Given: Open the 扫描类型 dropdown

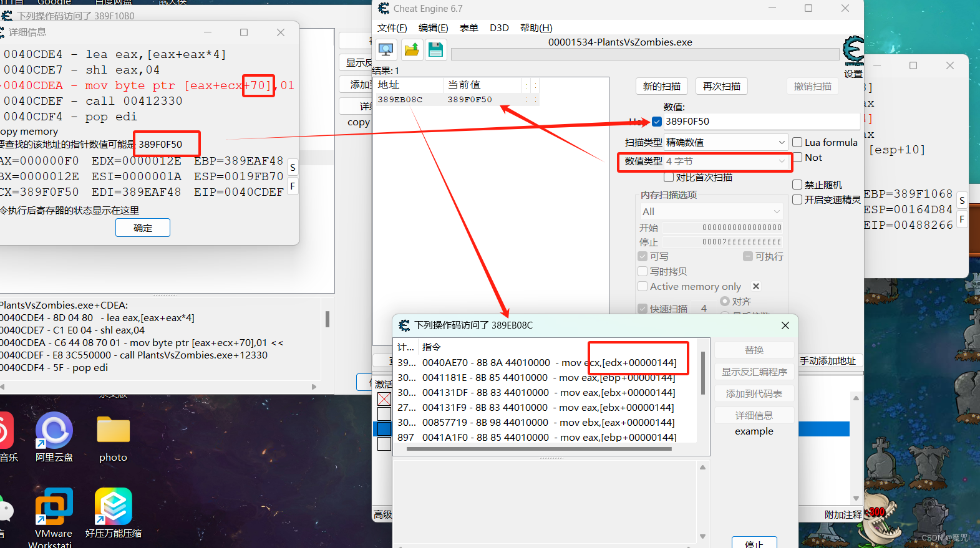Looking at the screenshot, I should click(726, 142).
